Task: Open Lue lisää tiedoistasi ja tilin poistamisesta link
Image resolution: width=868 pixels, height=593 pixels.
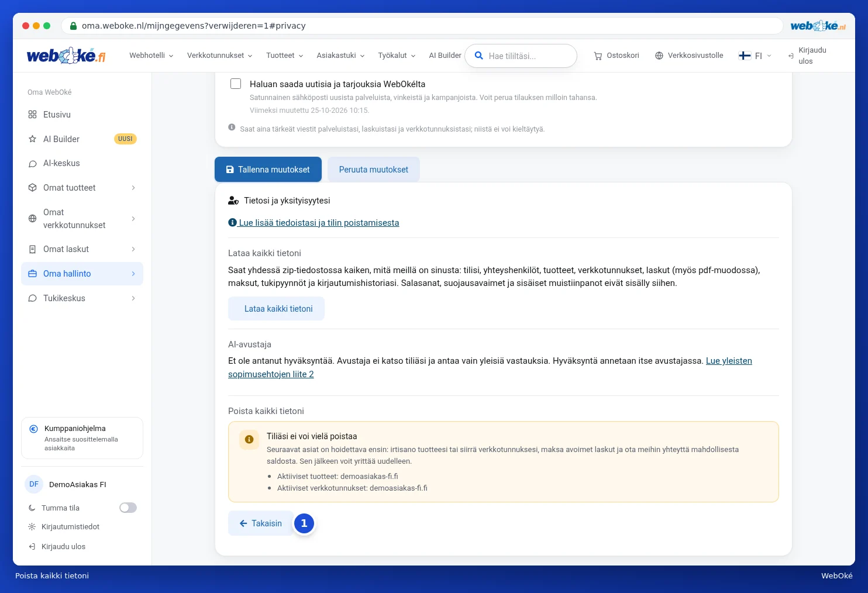Action: coord(314,223)
